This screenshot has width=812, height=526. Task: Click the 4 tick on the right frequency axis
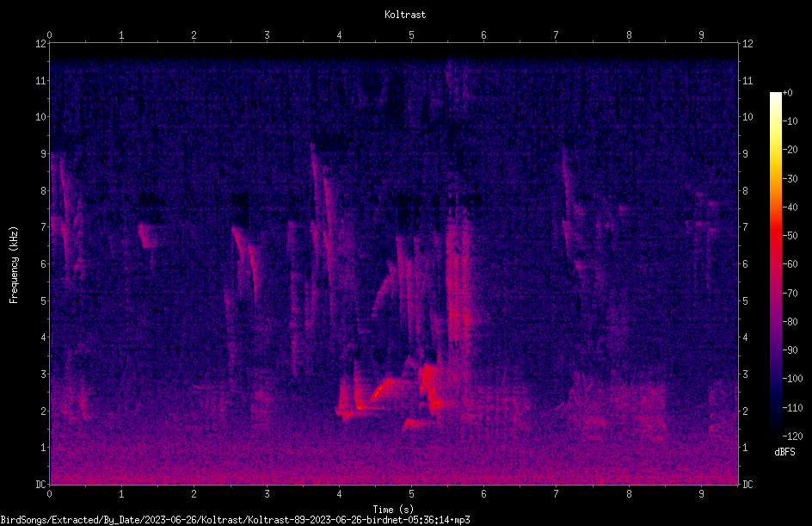[x=745, y=337]
